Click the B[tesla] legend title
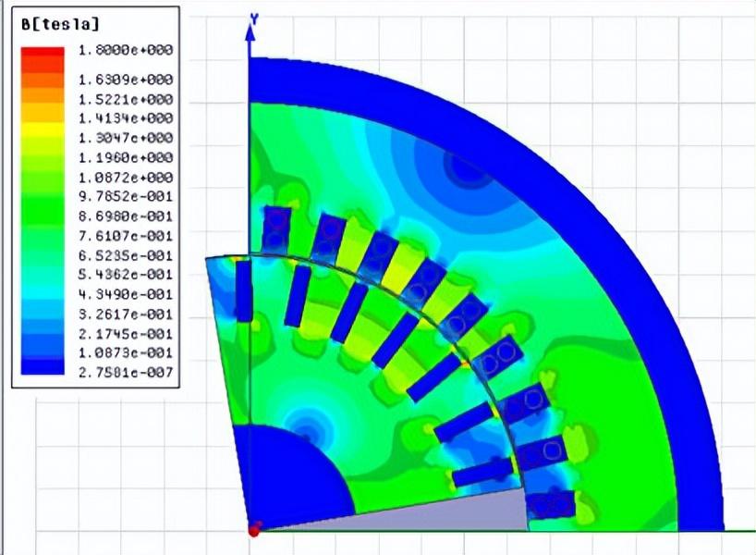Image resolution: width=756 pixels, height=555 pixels. point(60,24)
